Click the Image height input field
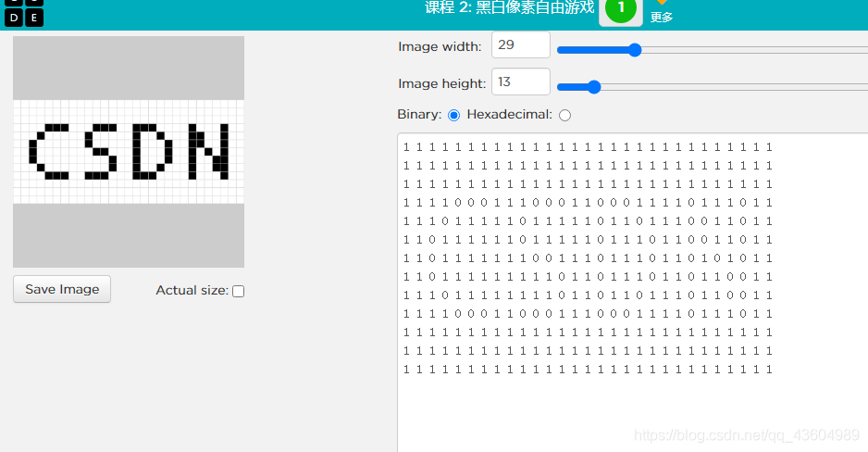Image resolution: width=868 pixels, height=452 pixels. [x=521, y=82]
